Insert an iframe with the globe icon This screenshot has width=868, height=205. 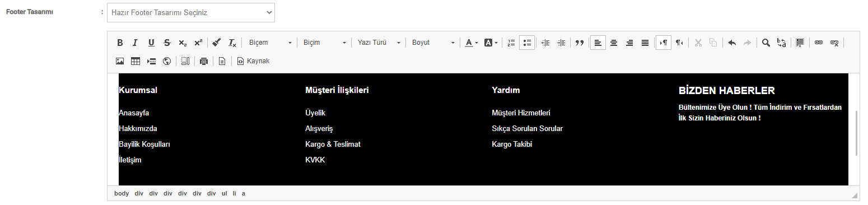167,61
